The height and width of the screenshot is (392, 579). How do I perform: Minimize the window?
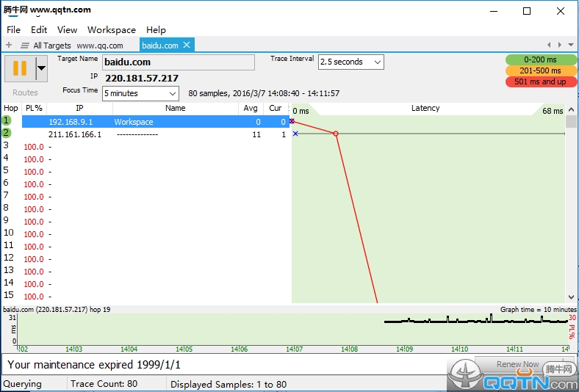tap(494, 11)
